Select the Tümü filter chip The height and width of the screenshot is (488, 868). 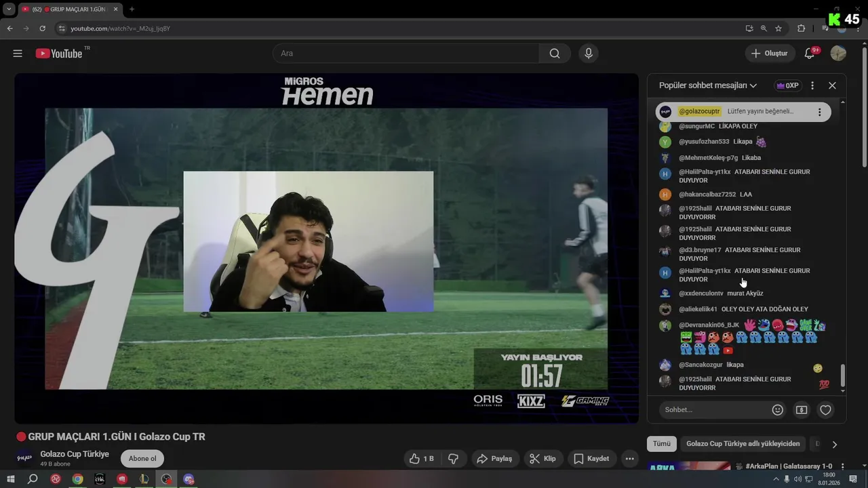[x=661, y=444]
